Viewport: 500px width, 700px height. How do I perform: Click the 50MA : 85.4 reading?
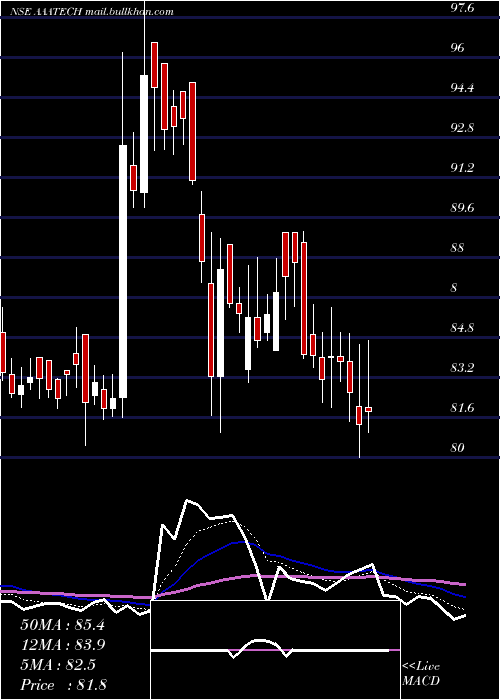[x=62, y=625]
